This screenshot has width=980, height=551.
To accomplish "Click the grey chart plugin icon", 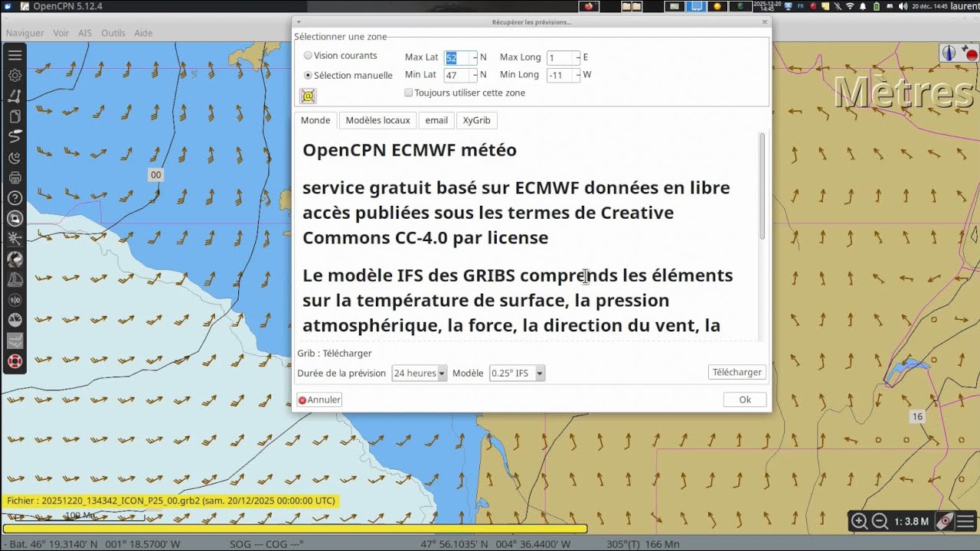I will pos(15,341).
